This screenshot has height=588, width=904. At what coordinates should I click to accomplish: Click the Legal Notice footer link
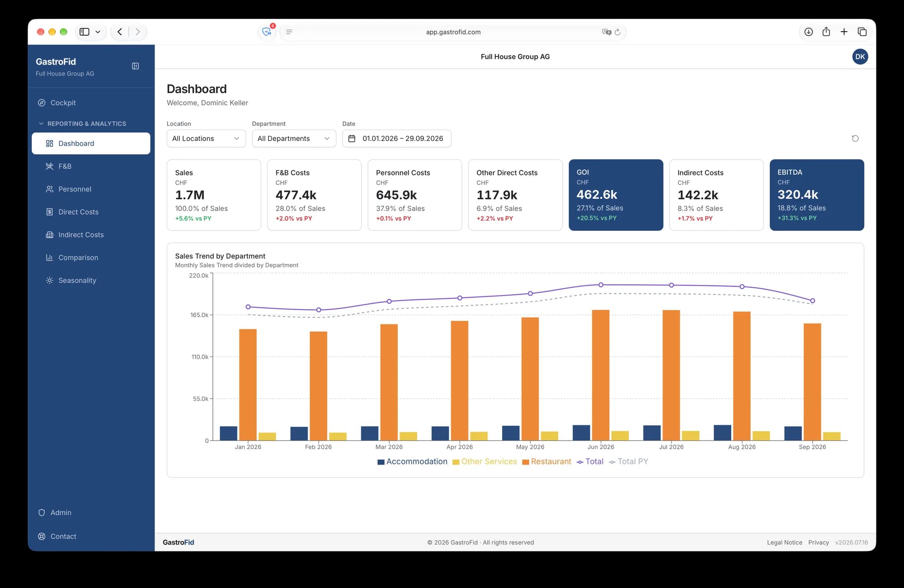784,542
